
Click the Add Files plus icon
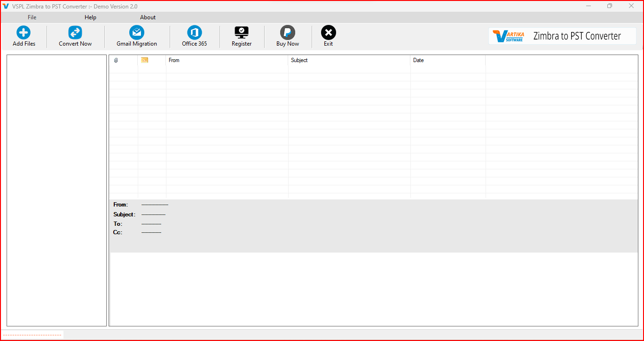pos(24,32)
